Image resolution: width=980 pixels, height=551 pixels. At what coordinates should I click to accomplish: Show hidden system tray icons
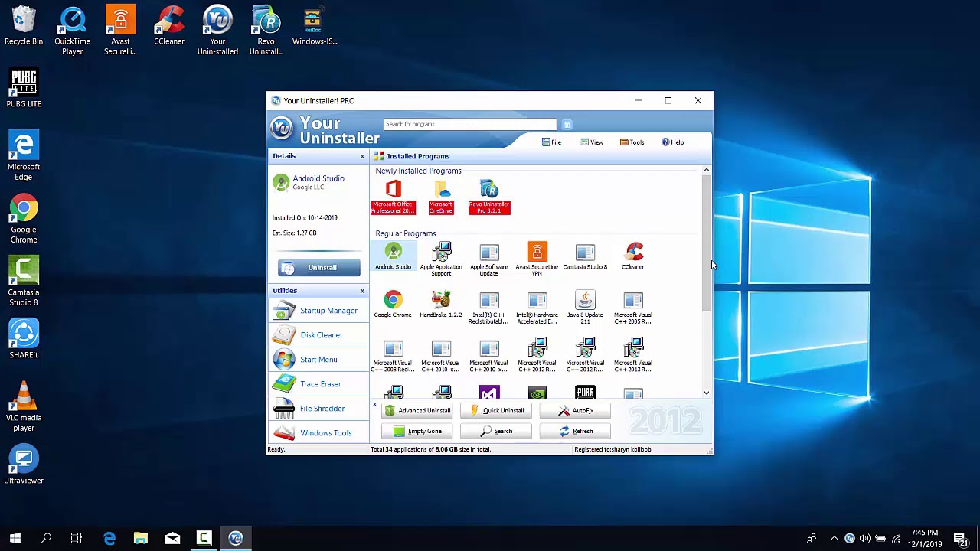[x=835, y=539]
